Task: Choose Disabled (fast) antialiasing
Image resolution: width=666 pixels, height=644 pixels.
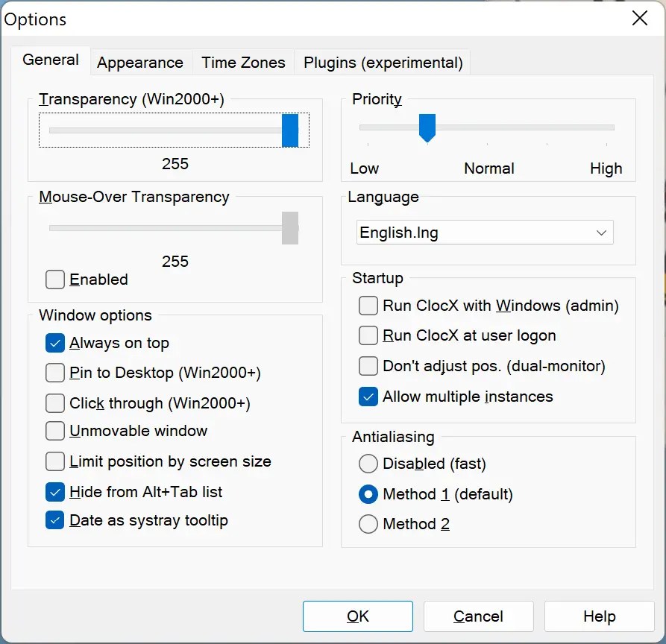Action: [368, 464]
